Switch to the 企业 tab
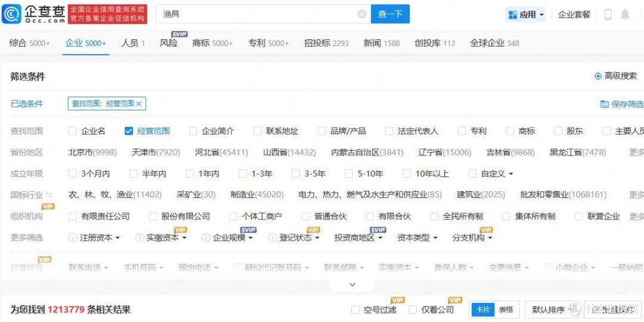The height and width of the screenshot is (322, 644). (86, 43)
